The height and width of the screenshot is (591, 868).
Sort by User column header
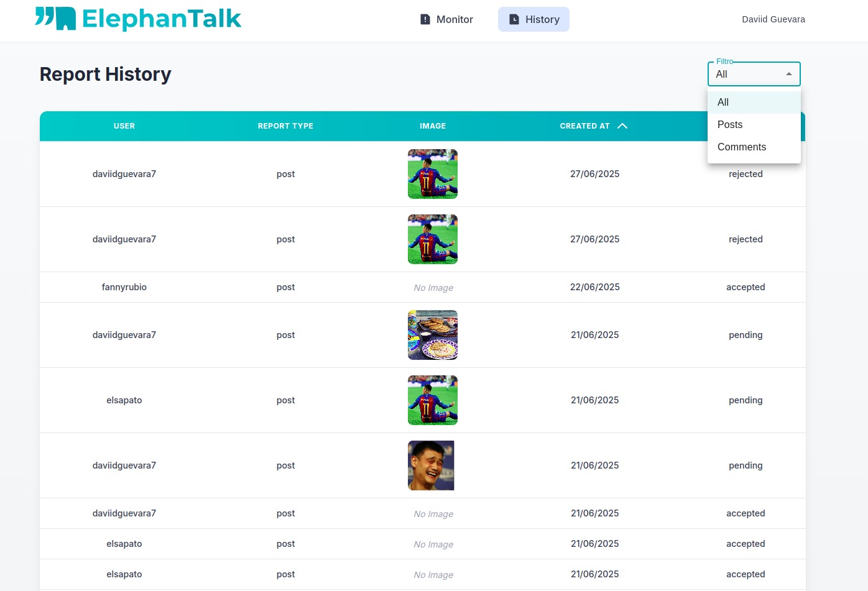click(x=124, y=126)
